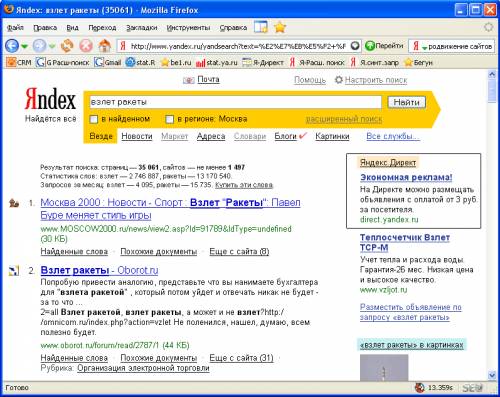Open the Помощь help link

pyautogui.click(x=310, y=80)
